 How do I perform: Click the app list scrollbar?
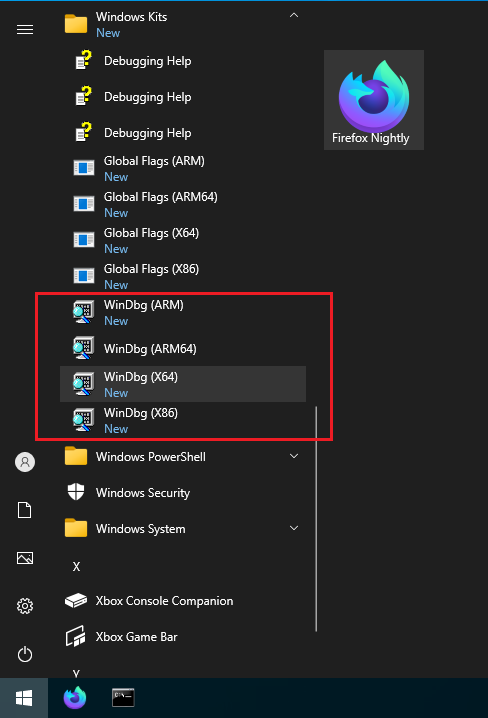316,519
